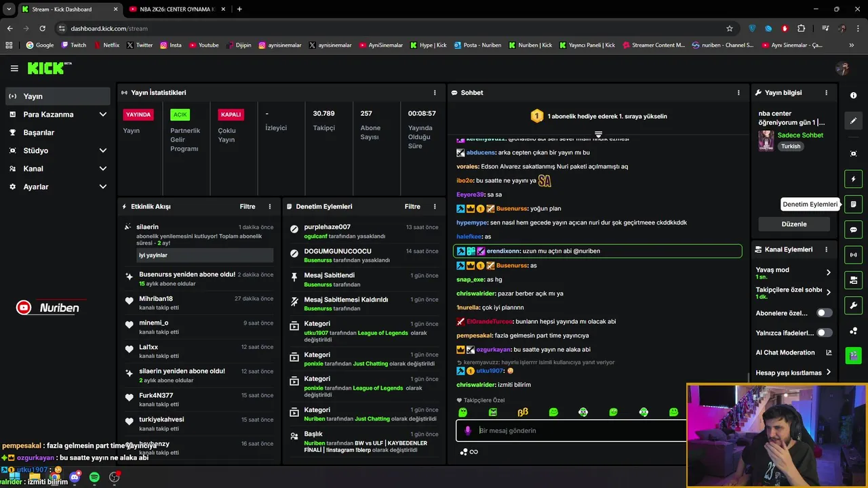Open options menu of Sohbet panel

tap(738, 93)
